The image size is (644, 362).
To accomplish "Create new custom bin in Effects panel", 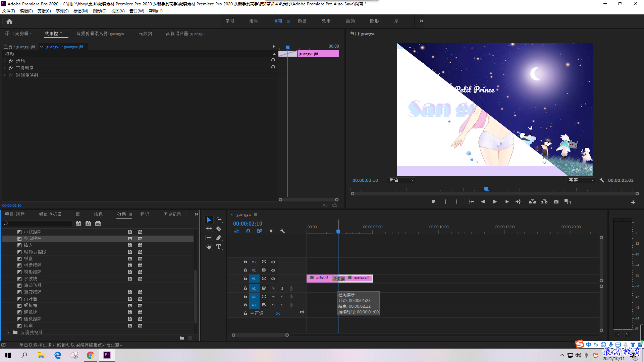I will point(182,338).
